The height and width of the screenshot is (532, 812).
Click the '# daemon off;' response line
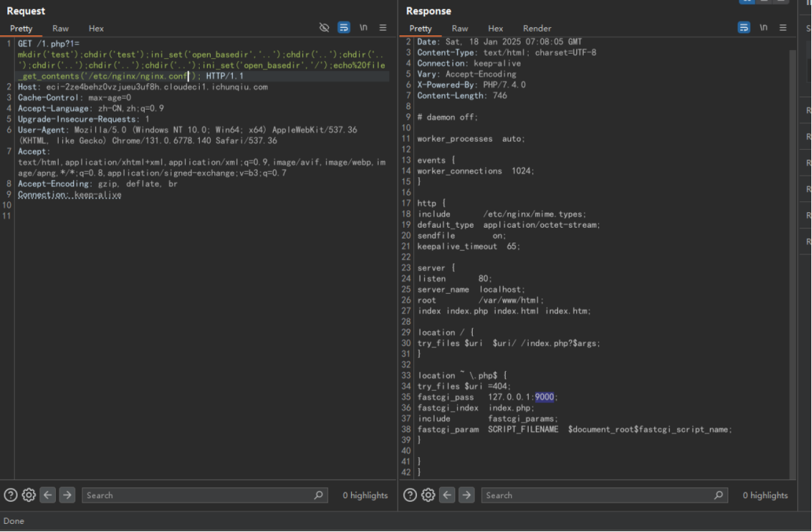click(447, 117)
